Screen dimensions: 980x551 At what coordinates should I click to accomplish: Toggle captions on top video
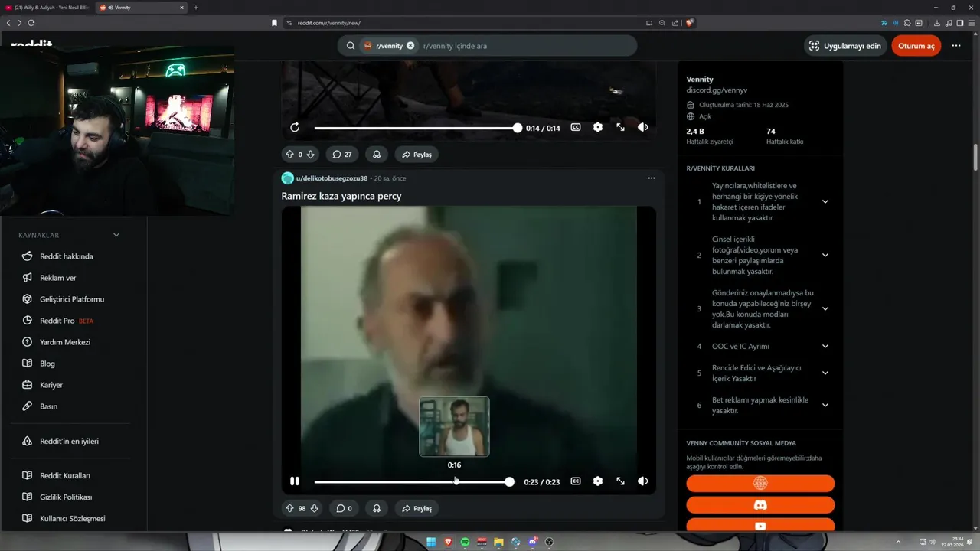576,128
